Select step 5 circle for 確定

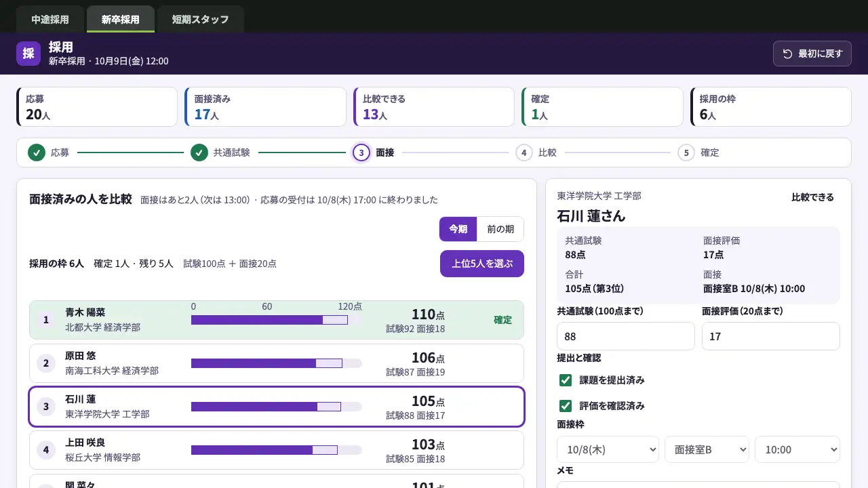coord(686,152)
